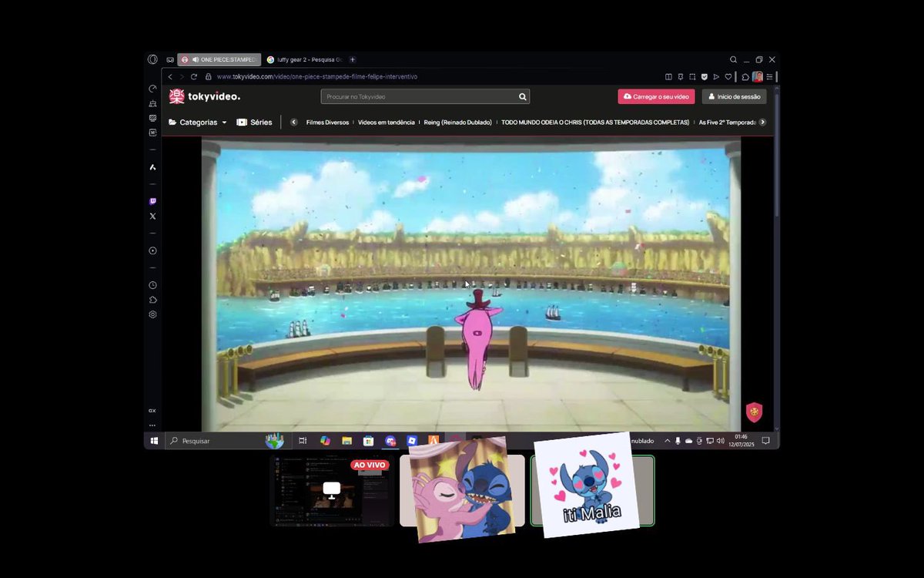Open the GX Control speedometer icon
Screen dimensions: 924x578
[152, 89]
